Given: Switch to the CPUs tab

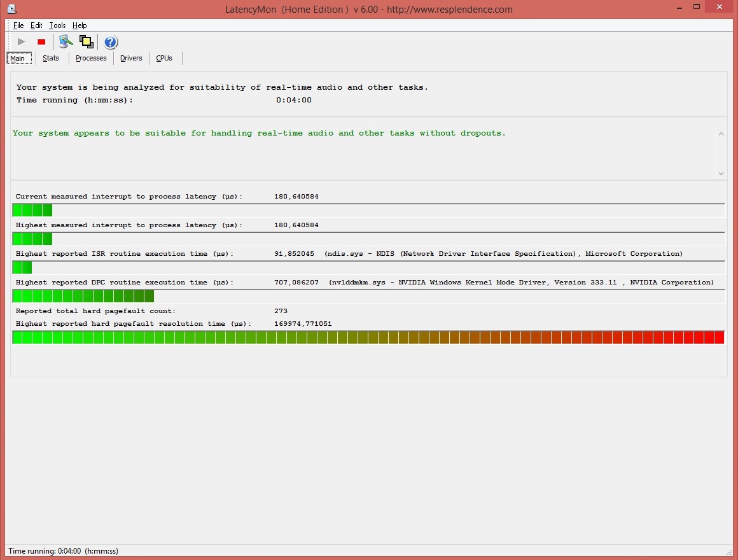Looking at the screenshot, I should (x=164, y=59).
